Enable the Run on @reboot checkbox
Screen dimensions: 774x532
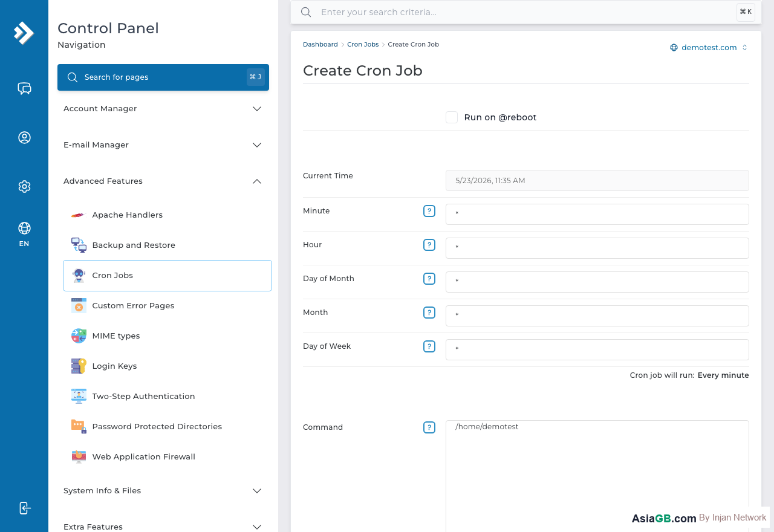(x=452, y=117)
